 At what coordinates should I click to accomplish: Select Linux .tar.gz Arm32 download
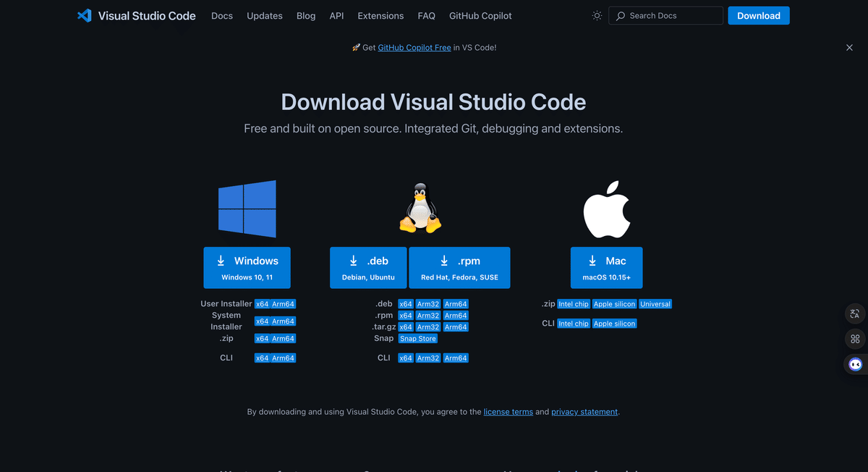click(428, 327)
